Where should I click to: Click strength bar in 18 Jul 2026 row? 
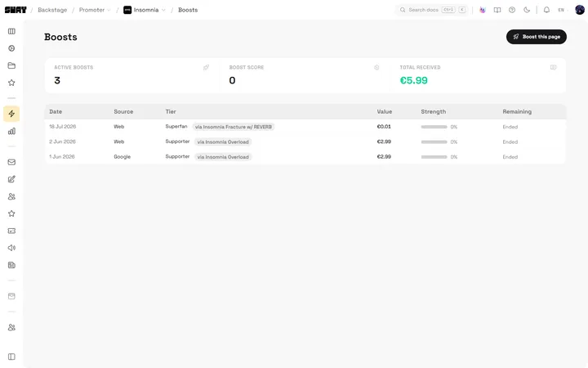point(434,127)
